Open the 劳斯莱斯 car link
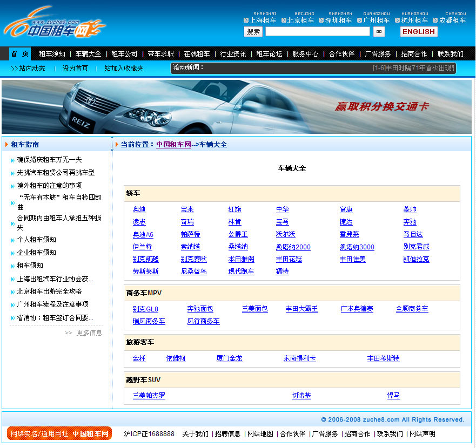This screenshot has height=448, width=476. coord(146,272)
